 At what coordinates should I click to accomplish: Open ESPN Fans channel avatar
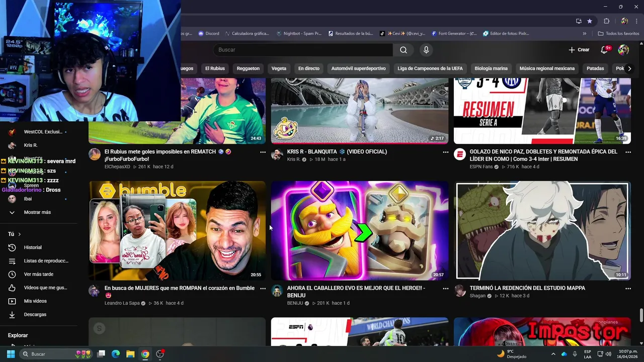click(459, 154)
